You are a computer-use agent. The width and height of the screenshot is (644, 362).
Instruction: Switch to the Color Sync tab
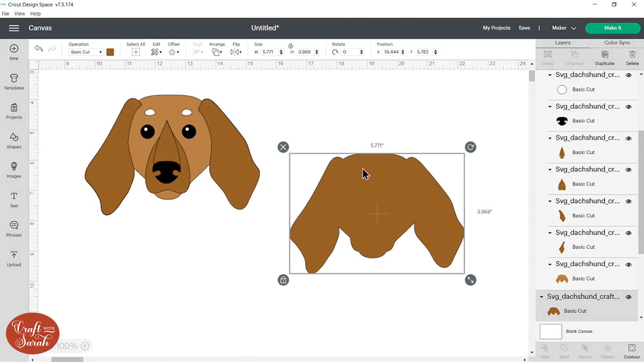(617, 42)
